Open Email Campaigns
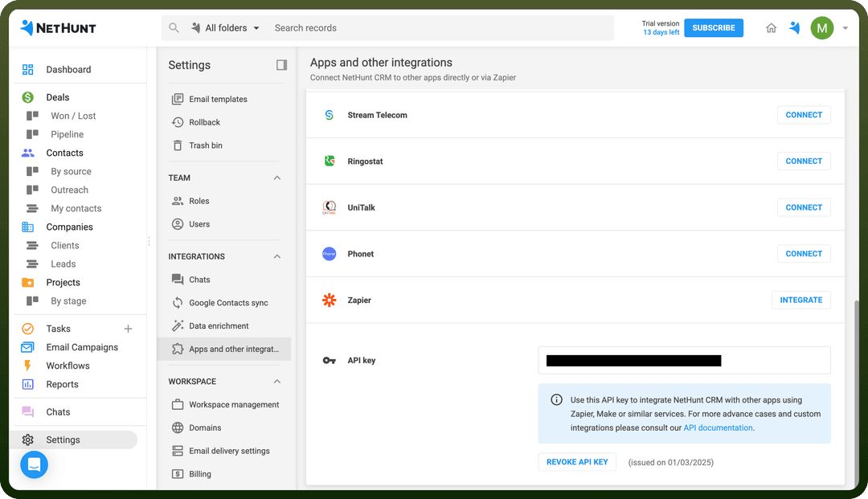Screen dimensions: 868x499 [82, 347]
